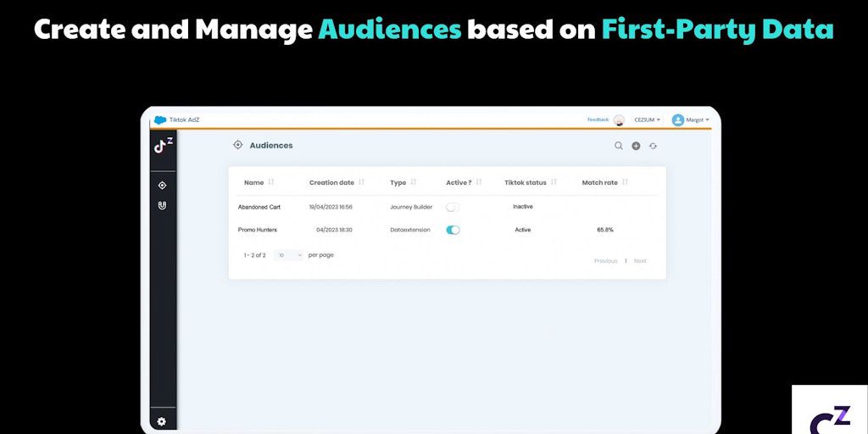This screenshot has height=434, width=868.
Task: Select the Promo Hunters audience name
Action: pyautogui.click(x=258, y=230)
